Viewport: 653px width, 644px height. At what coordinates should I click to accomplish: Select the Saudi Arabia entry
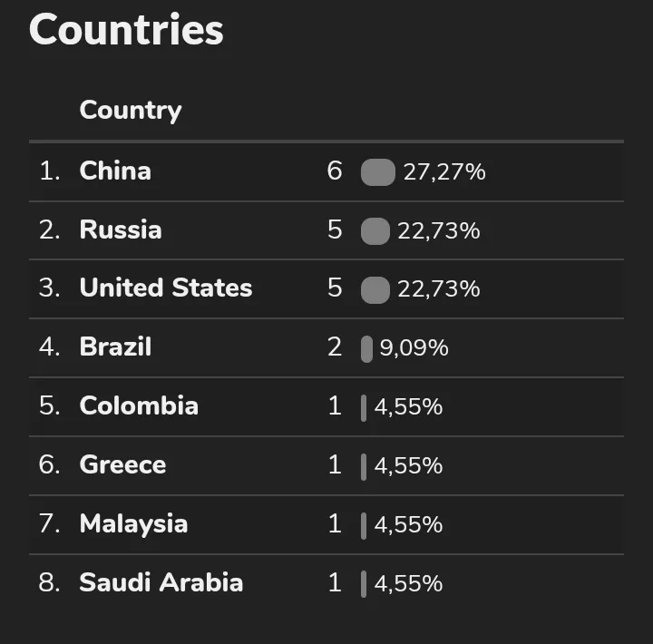[x=326, y=583]
